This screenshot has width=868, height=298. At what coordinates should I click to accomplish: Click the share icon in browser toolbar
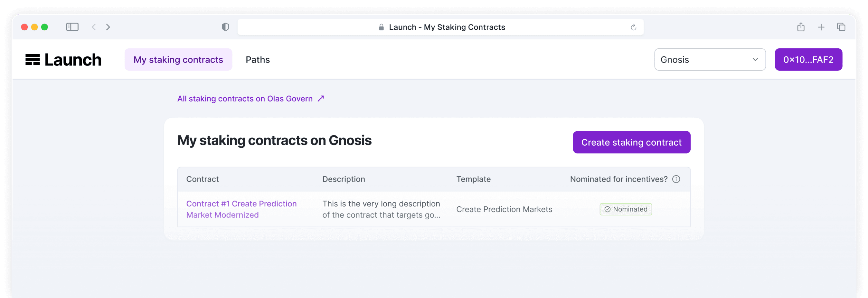tap(801, 27)
